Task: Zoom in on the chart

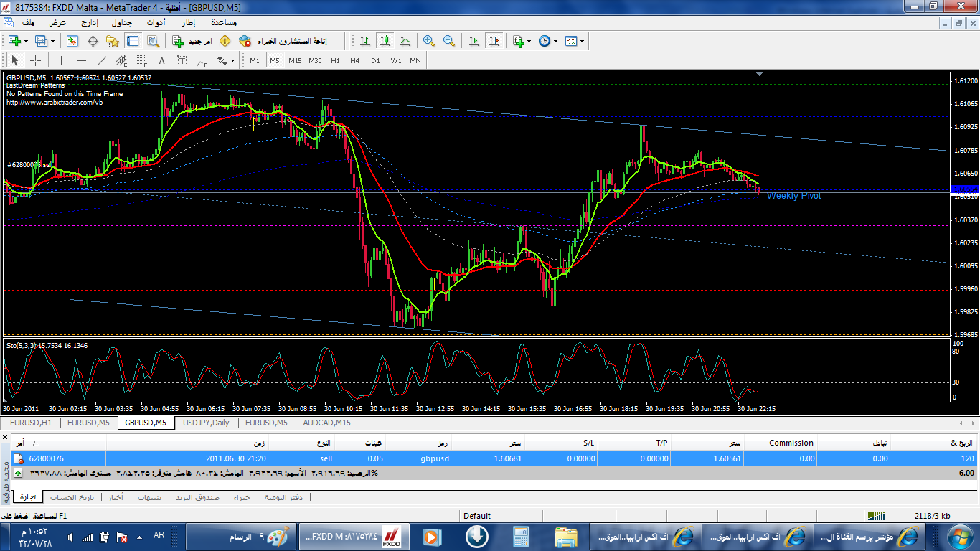Action: tap(429, 41)
